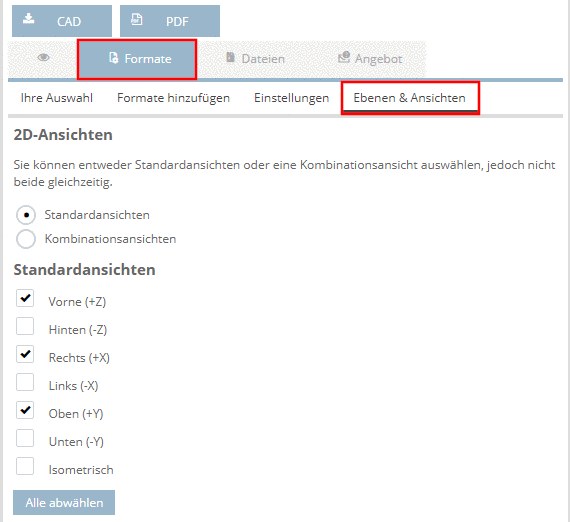The width and height of the screenshot is (570, 522).
Task: Click the Formate file icon
Action: point(113,58)
